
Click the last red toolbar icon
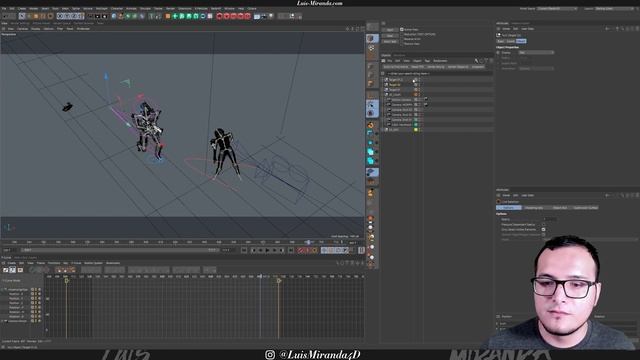(247, 16)
